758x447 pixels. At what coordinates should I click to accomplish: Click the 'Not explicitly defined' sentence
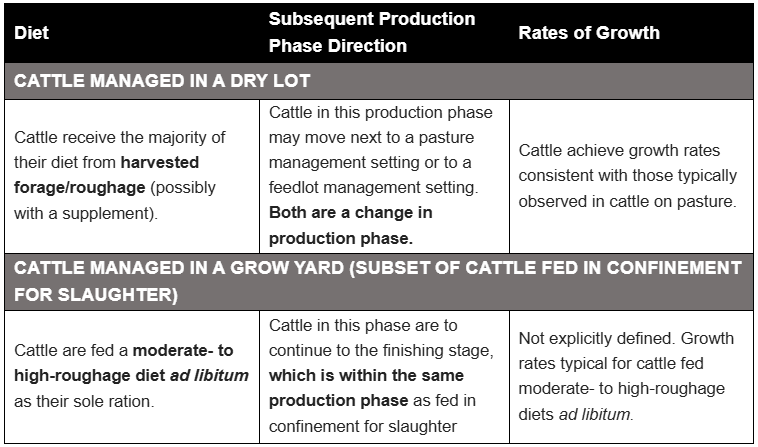[590, 337]
